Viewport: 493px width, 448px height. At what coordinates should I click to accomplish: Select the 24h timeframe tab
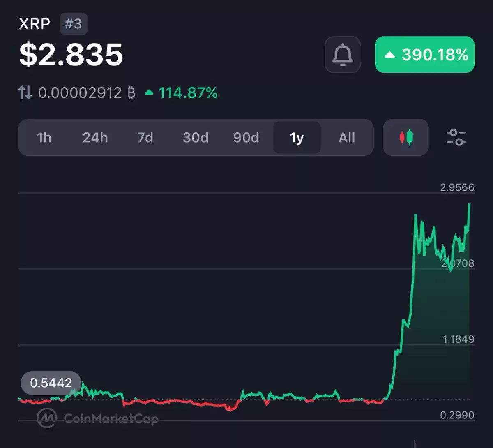point(95,137)
